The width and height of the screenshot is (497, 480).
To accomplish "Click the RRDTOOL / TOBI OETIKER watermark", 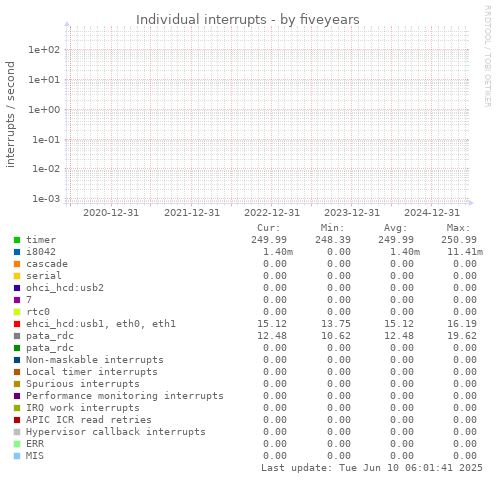I will point(487,56).
